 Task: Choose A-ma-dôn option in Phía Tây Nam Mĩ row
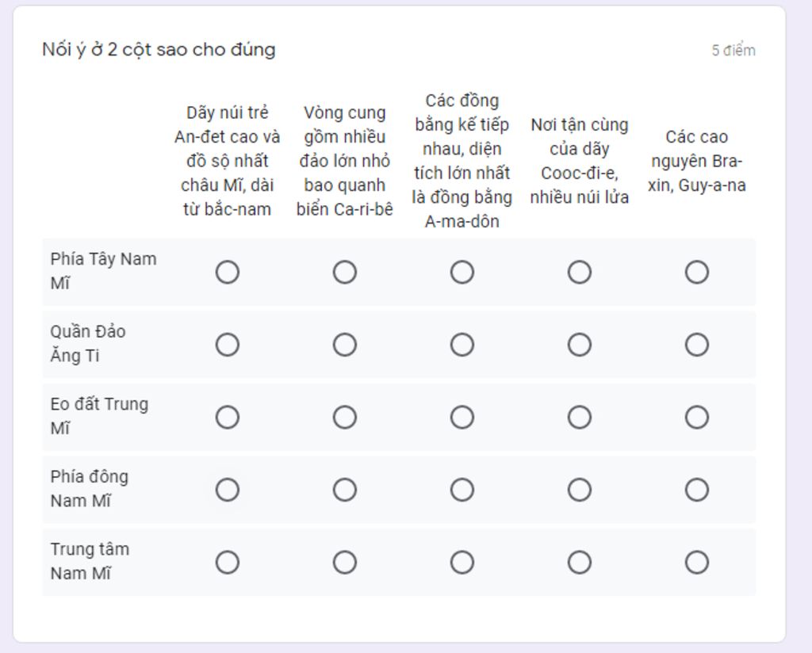(462, 272)
